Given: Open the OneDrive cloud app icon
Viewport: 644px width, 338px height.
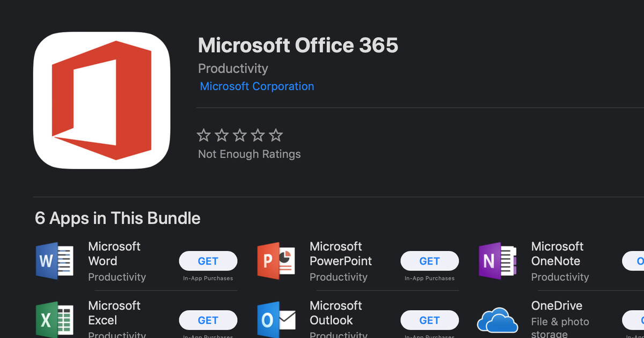Looking at the screenshot, I should (497, 320).
